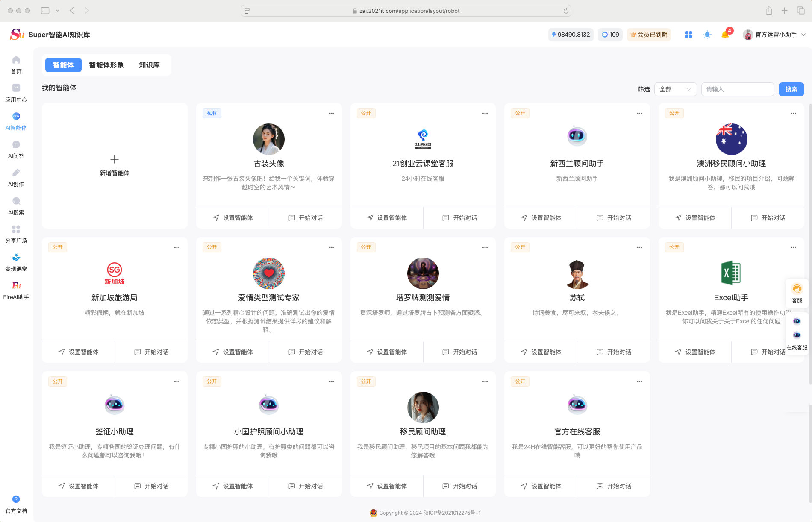
Task: Open the orange 客服 support widget
Action: pyautogui.click(x=797, y=293)
